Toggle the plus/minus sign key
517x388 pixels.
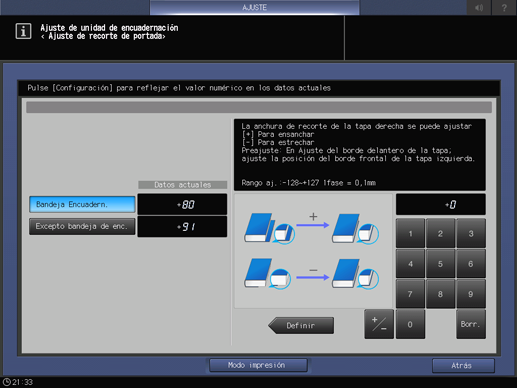pos(379,324)
